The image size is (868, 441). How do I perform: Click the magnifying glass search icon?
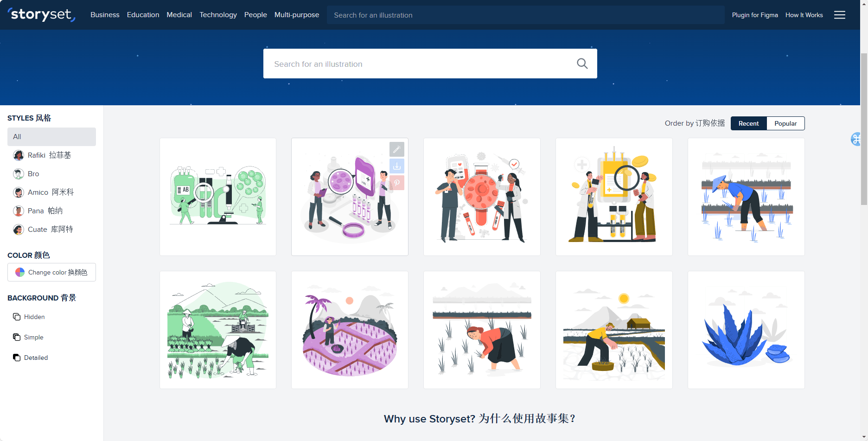(x=582, y=64)
